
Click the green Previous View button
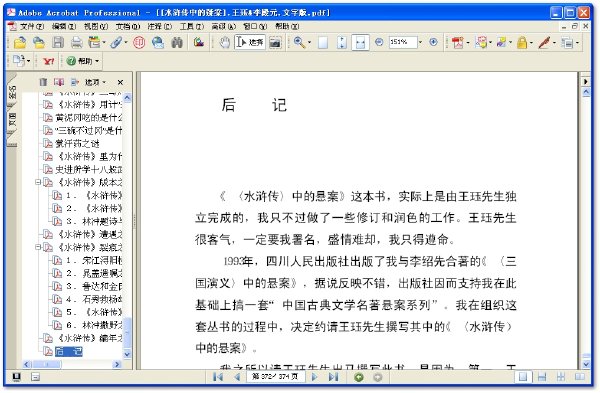tap(359, 377)
